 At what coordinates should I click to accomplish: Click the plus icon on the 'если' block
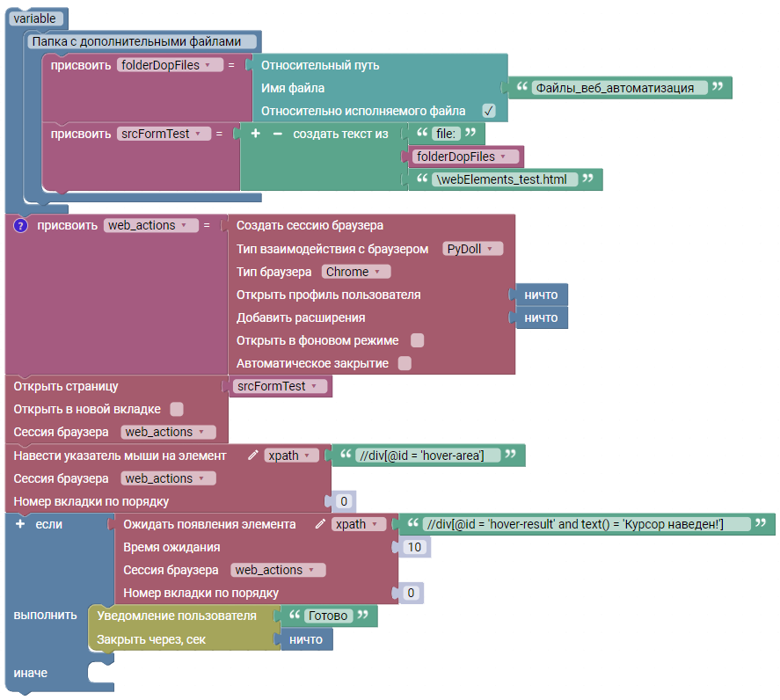pyautogui.click(x=20, y=524)
